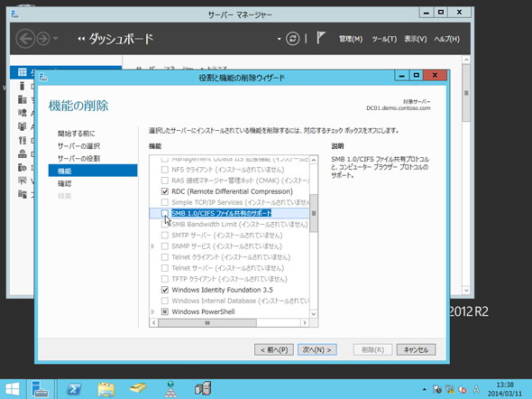
Task: Click the taskbar clock showing 13:38
Action: coord(505,389)
